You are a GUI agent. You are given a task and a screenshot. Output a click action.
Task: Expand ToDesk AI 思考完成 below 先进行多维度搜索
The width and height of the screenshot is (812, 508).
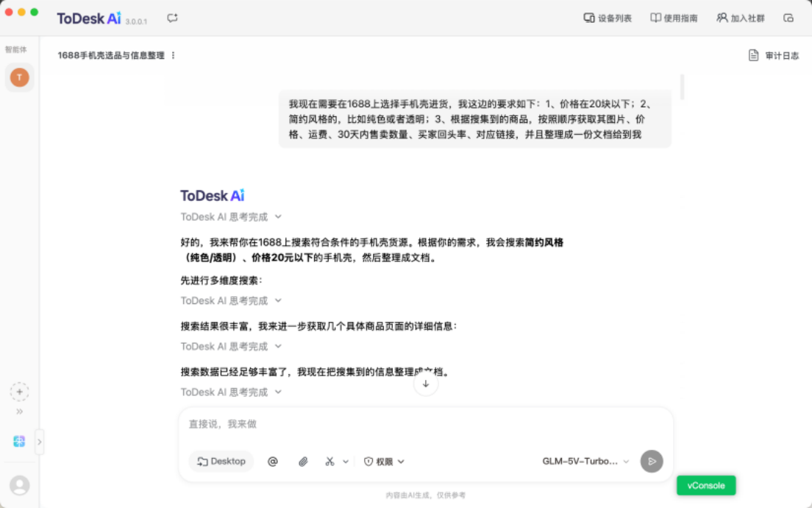tap(231, 300)
